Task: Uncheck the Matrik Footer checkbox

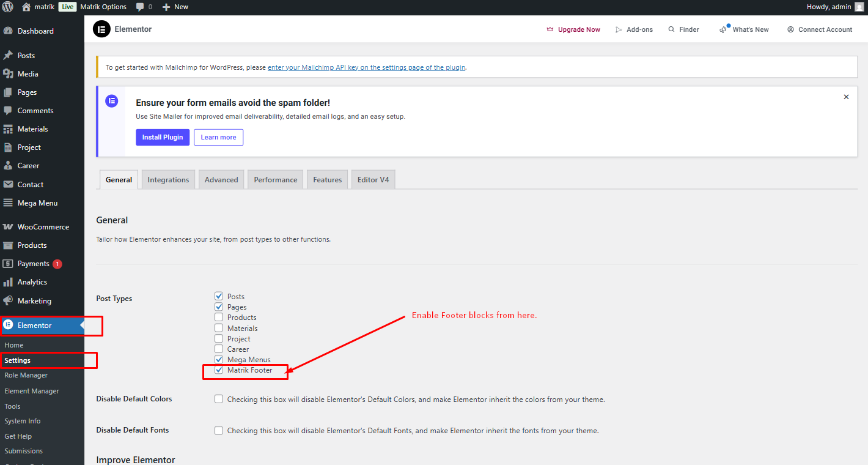Action: (219, 370)
